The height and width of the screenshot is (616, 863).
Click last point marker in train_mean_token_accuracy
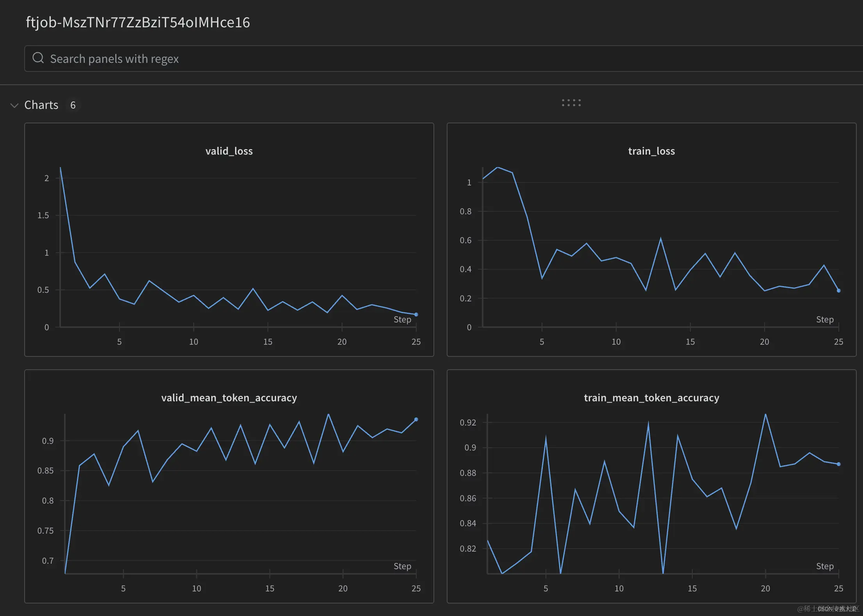pos(838,464)
